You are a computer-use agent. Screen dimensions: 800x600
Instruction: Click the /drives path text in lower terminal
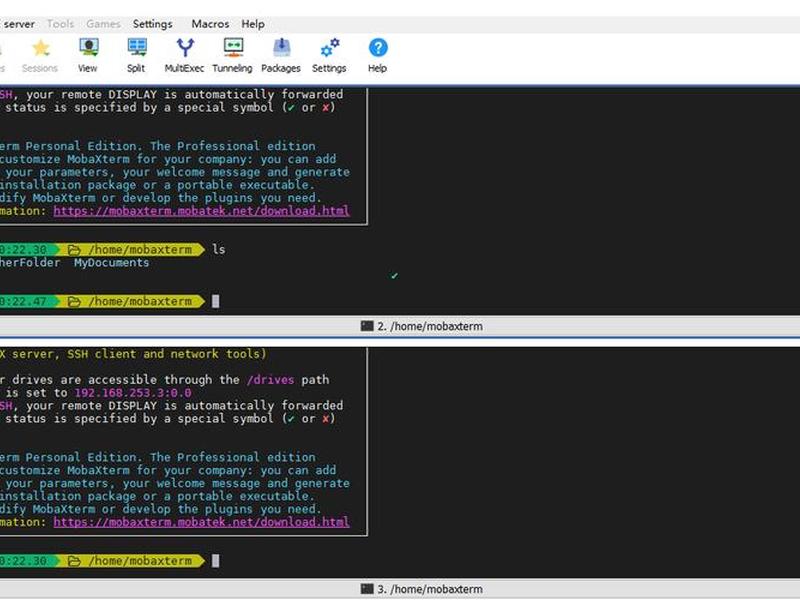click(x=270, y=380)
